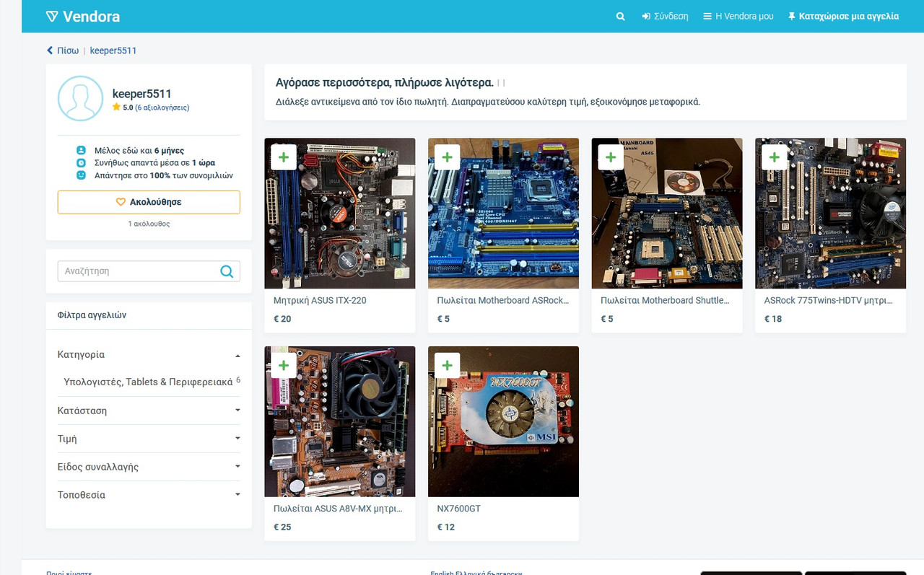Expand the Είδος συναλλαγής filter
The width and height of the screenshot is (924, 575).
click(149, 467)
